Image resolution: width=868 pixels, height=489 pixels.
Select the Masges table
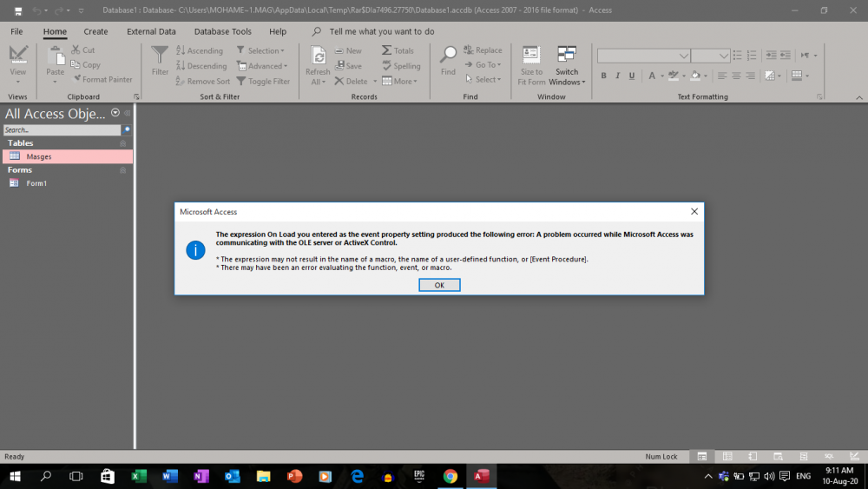click(x=68, y=156)
